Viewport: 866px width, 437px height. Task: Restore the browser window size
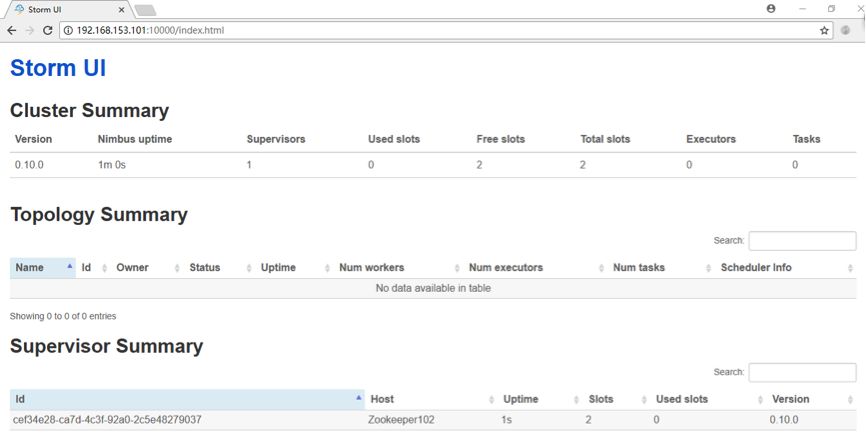pos(831,8)
